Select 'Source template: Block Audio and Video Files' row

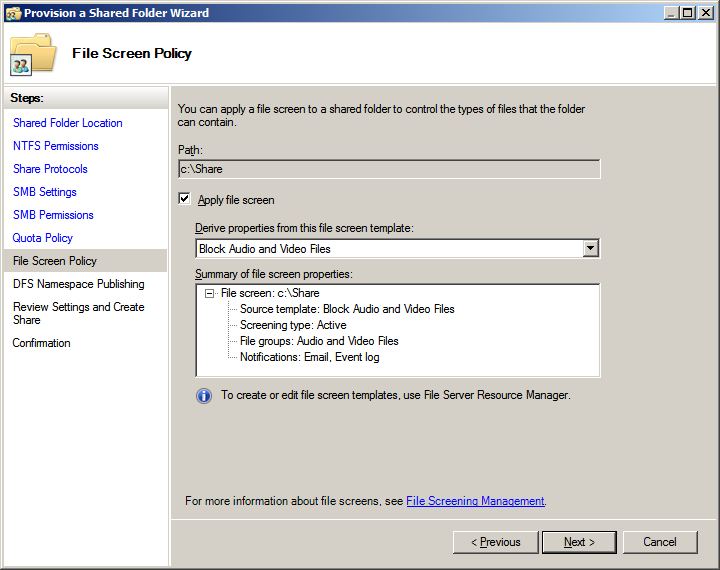coord(347,309)
